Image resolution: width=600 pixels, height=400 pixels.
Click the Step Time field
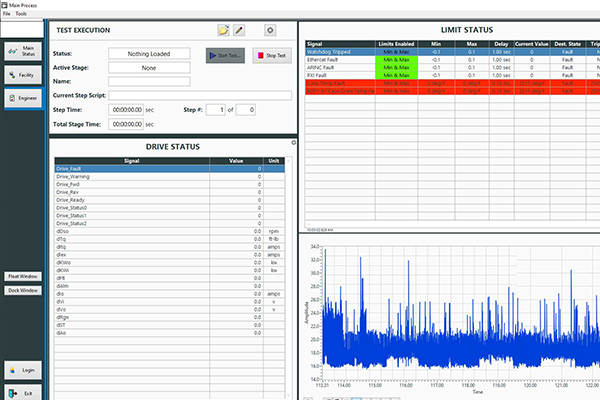click(126, 110)
